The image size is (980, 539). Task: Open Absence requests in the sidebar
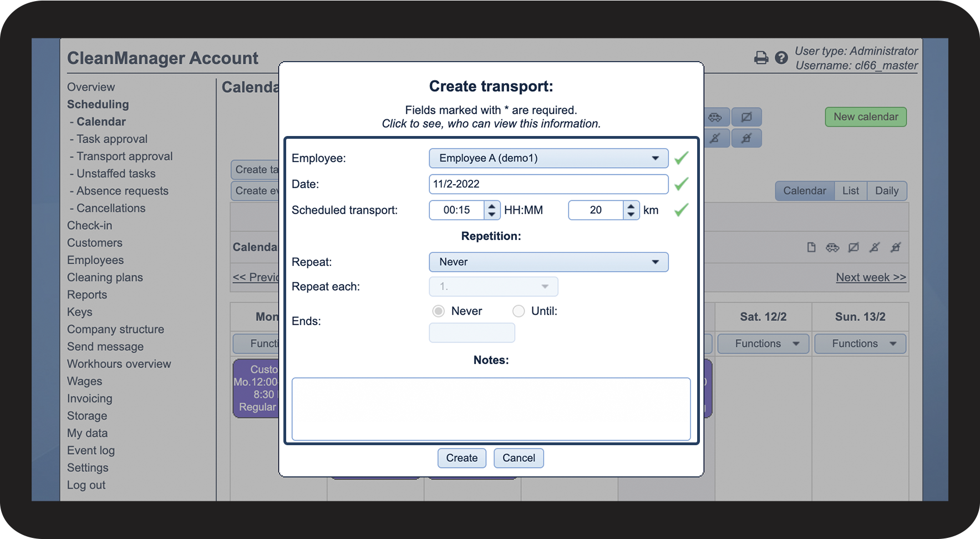click(123, 191)
